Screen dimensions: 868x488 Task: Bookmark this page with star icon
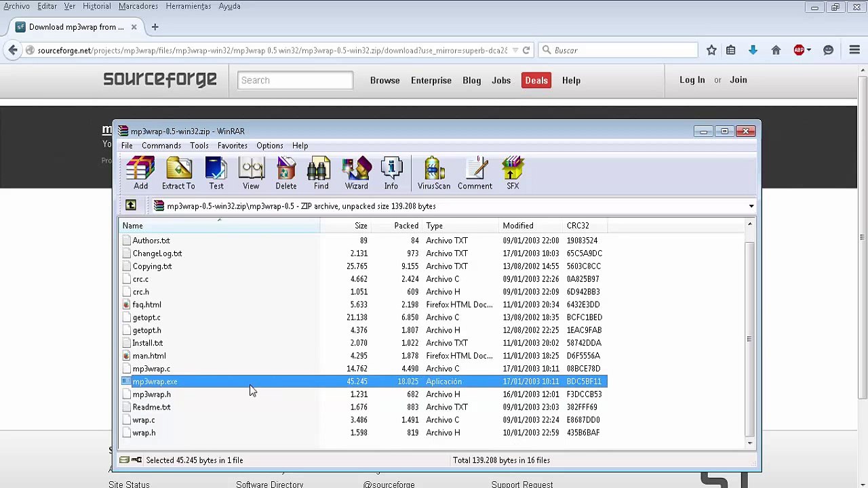click(711, 50)
